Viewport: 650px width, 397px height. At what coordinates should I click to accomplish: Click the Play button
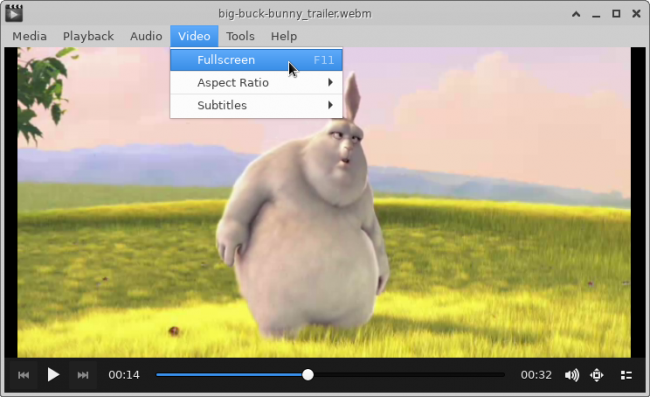coord(53,375)
